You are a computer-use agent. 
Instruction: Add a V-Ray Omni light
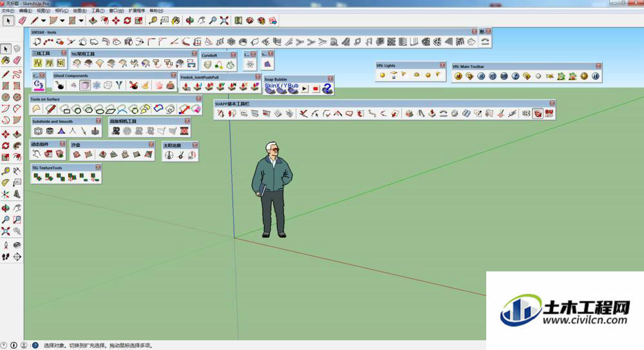click(383, 75)
